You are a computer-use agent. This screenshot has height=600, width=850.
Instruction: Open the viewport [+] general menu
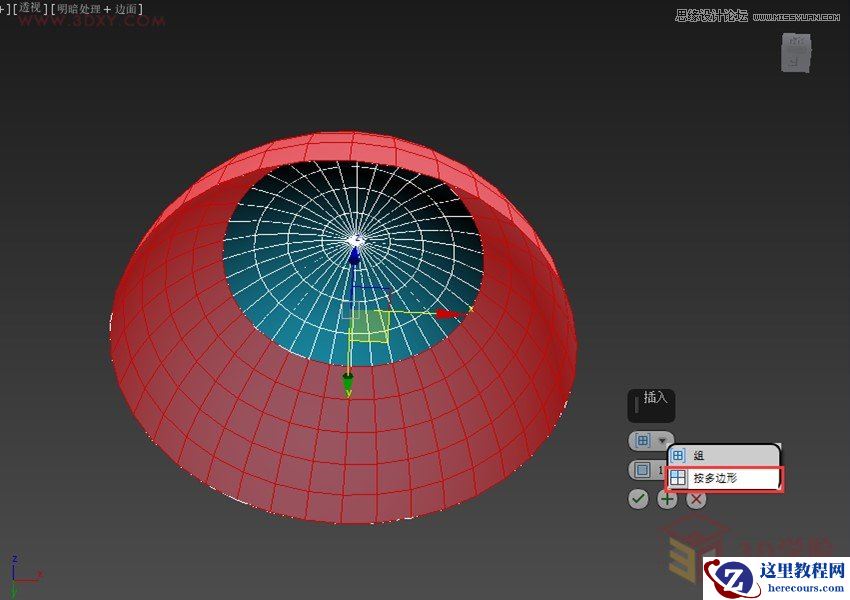pos(4,9)
